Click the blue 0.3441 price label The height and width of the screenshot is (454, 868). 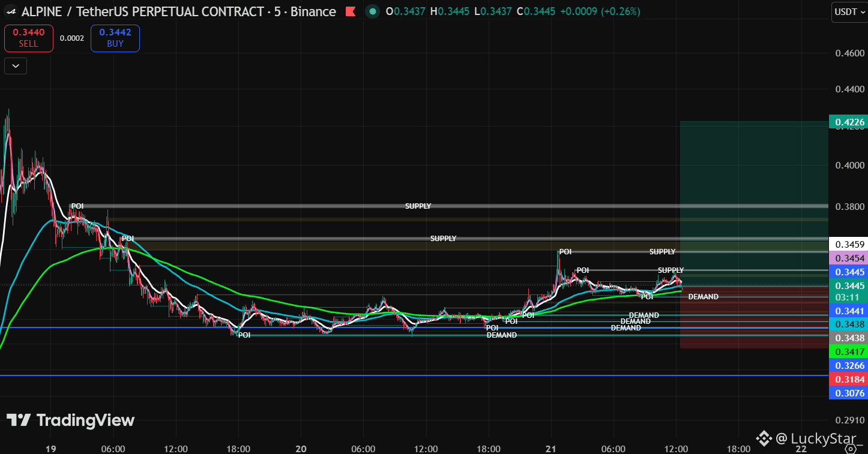click(848, 310)
